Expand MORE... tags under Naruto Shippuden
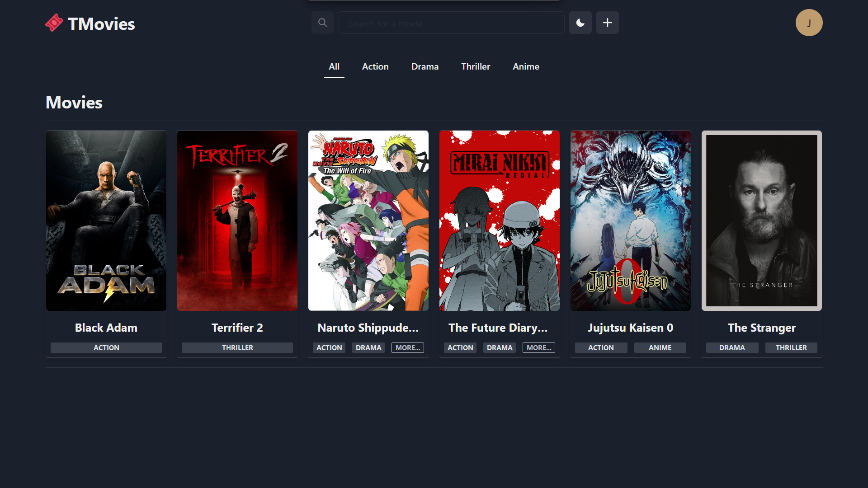 pyautogui.click(x=408, y=347)
